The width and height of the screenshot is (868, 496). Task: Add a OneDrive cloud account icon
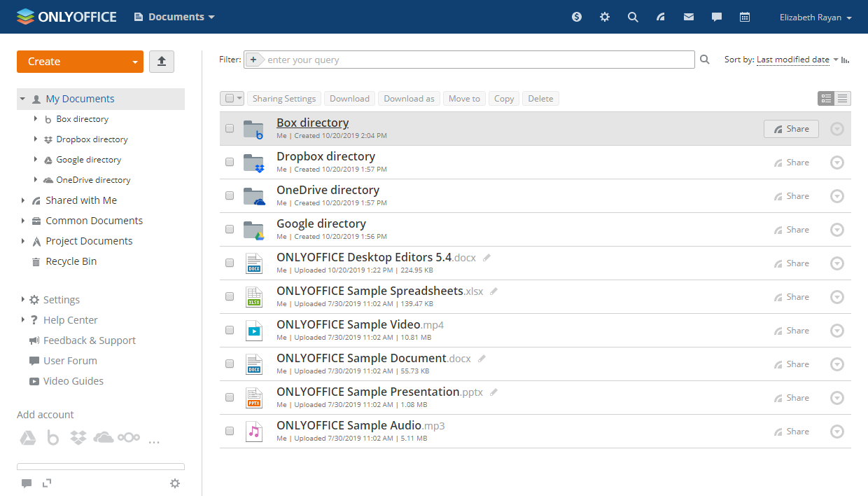pos(103,438)
